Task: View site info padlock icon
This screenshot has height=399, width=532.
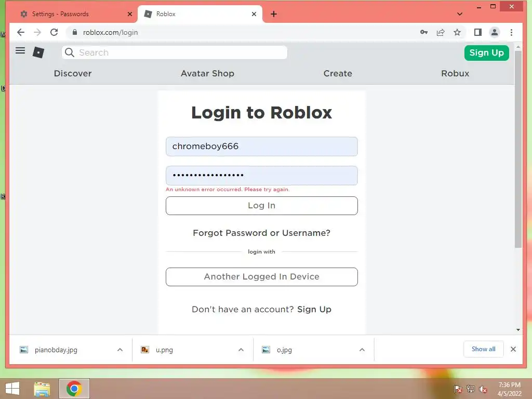Action: click(75, 32)
